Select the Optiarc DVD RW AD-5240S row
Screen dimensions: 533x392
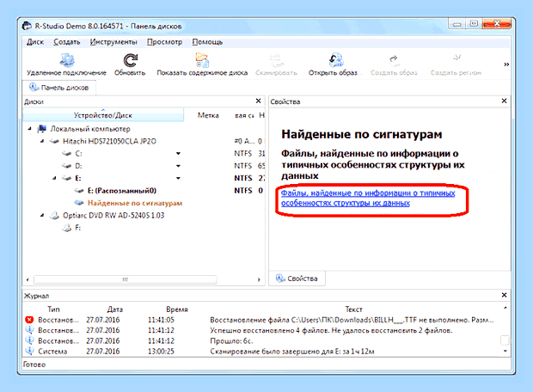coord(113,215)
